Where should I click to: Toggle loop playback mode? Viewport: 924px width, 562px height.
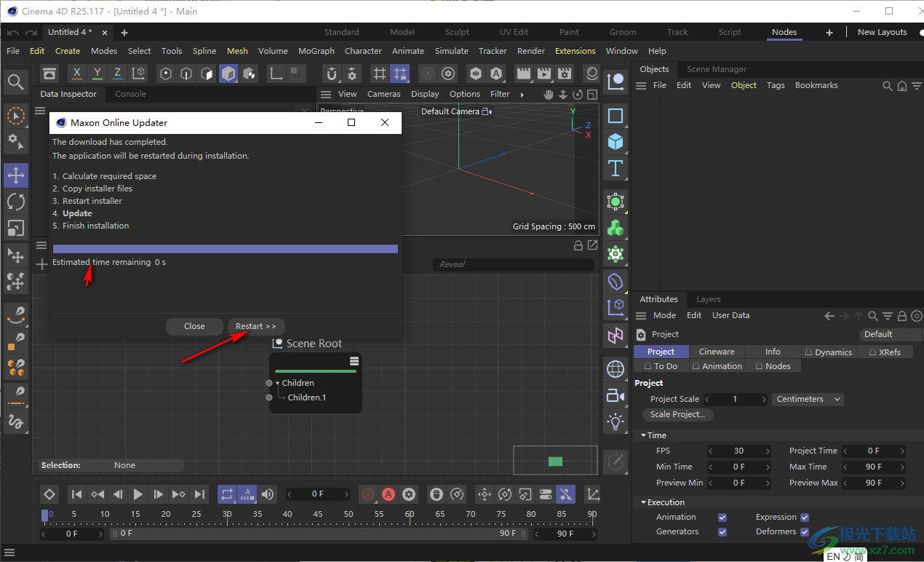click(227, 494)
